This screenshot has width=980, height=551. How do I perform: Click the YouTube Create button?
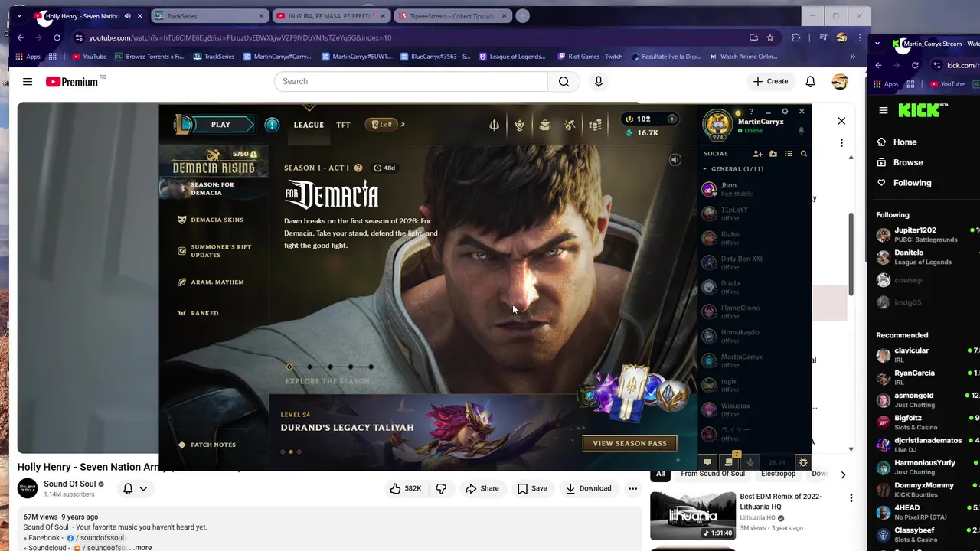point(770,81)
